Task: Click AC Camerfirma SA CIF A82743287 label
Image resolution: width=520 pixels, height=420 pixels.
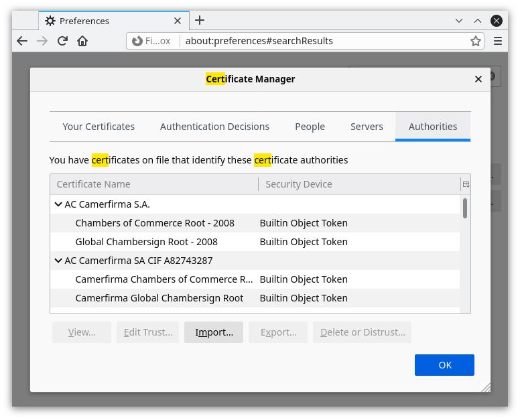Action: [139, 261]
